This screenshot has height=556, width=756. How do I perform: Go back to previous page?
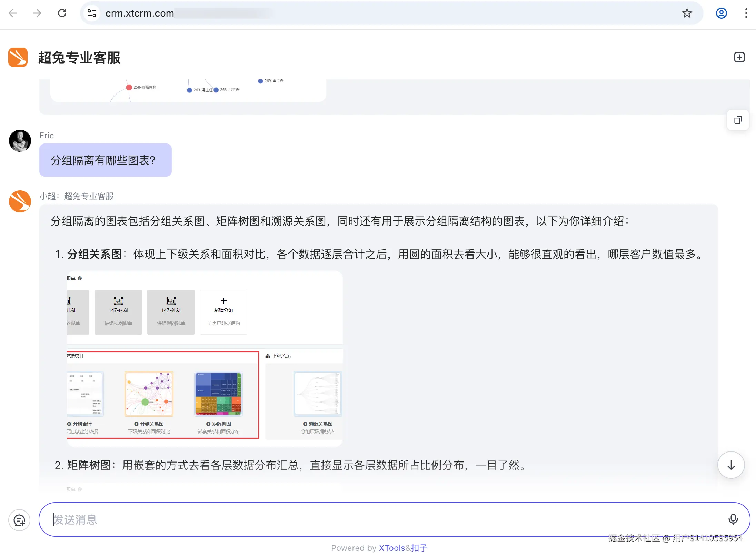(x=12, y=13)
